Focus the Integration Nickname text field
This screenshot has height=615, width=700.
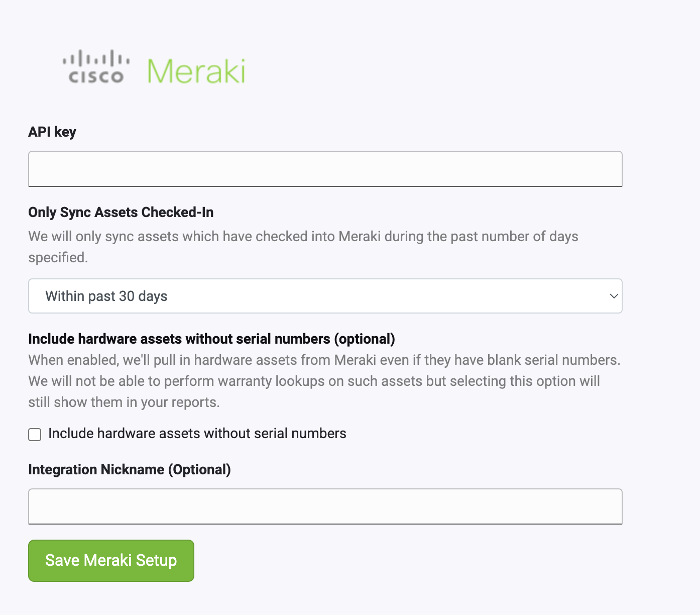325,506
